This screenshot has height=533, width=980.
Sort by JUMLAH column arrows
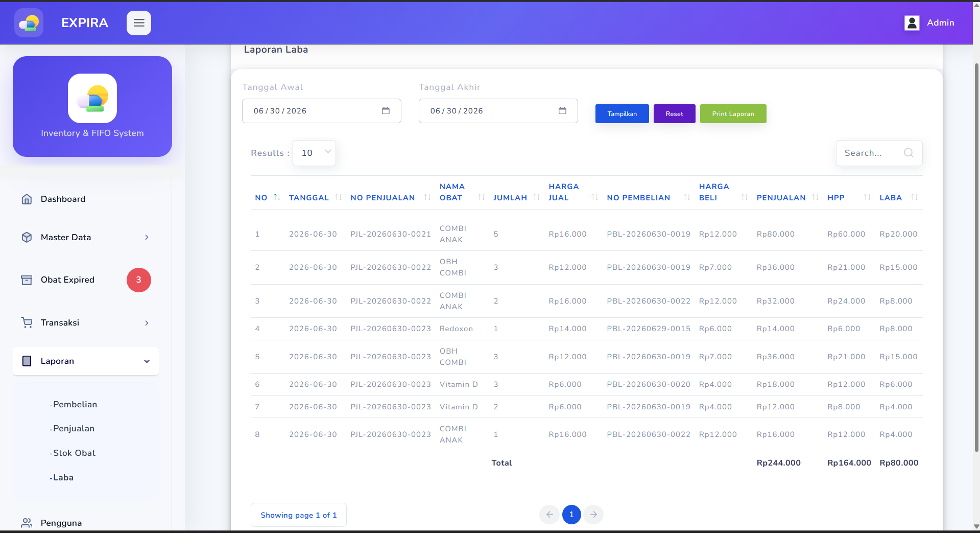click(x=537, y=197)
